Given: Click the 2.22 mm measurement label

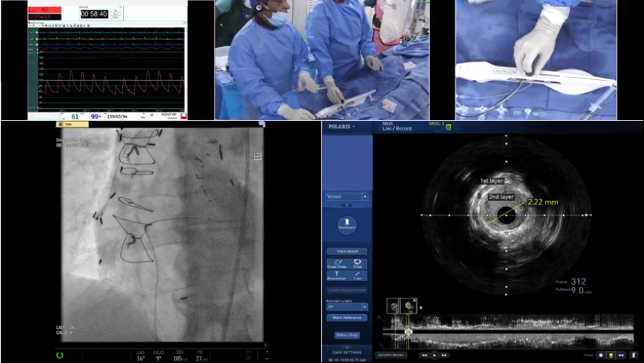Looking at the screenshot, I should click(543, 202).
